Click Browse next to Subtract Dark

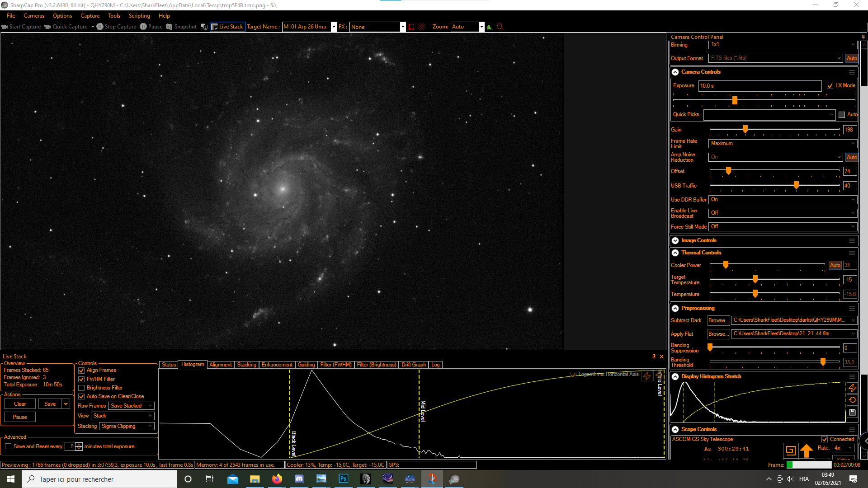718,320
